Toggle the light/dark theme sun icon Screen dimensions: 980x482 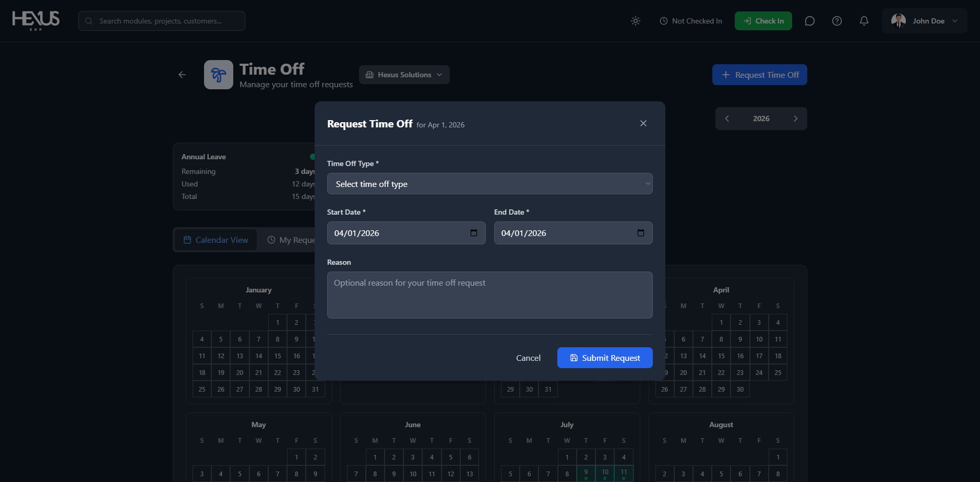[636, 21]
